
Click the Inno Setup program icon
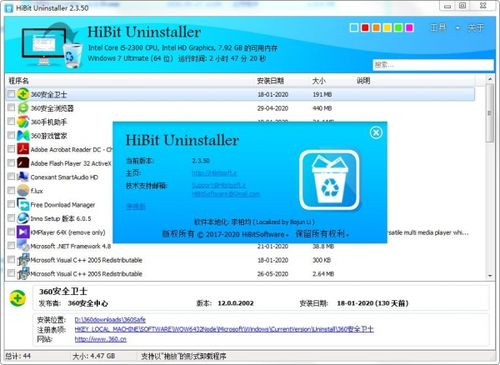click(x=23, y=218)
